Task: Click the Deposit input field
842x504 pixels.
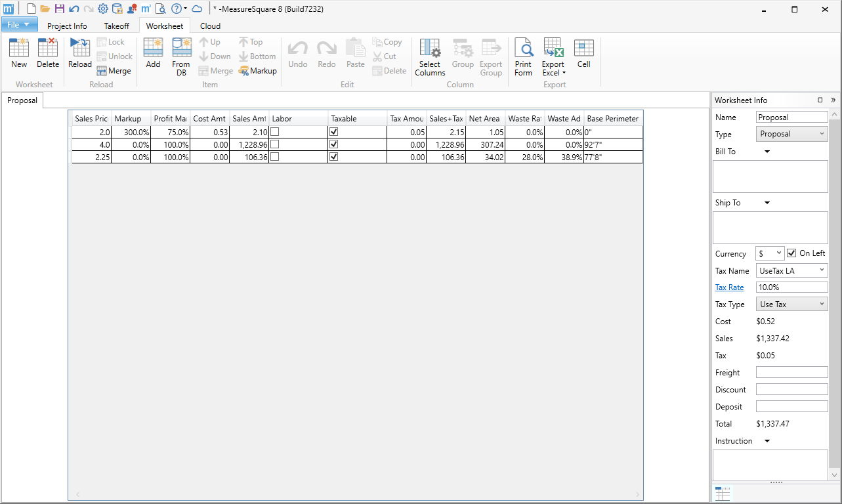Action: point(792,407)
